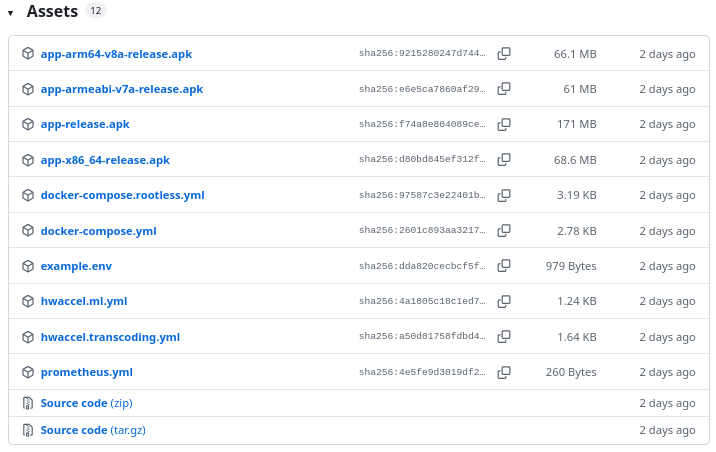Click package icon beside app-x86_64-release.apk
Viewport: 716px width, 452px height.
pyautogui.click(x=28, y=160)
